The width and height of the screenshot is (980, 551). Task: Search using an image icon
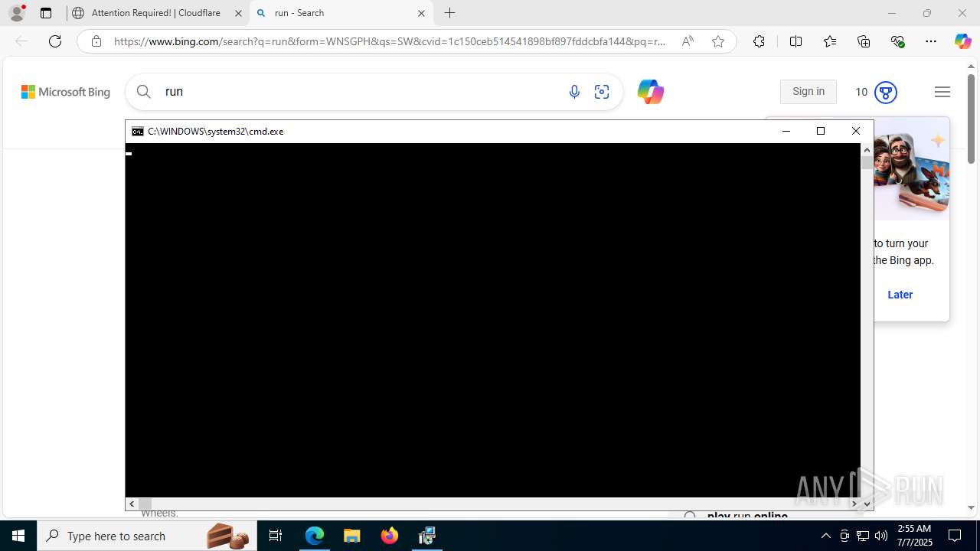tap(602, 92)
